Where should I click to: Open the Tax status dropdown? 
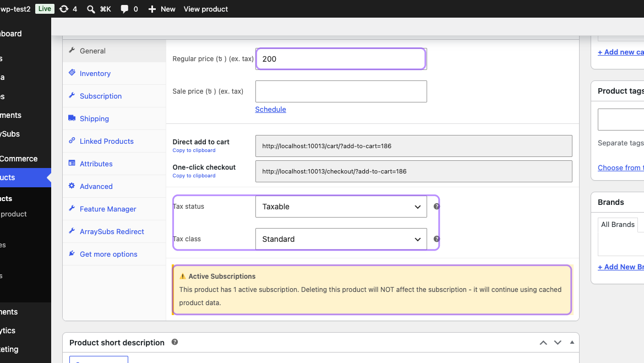(341, 207)
